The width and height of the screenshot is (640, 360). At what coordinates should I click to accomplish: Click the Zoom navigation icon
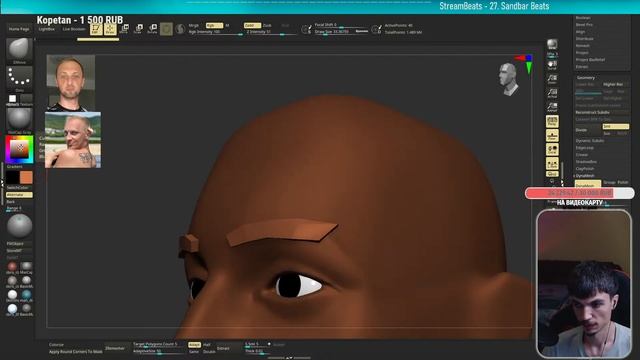coord(552,79)
